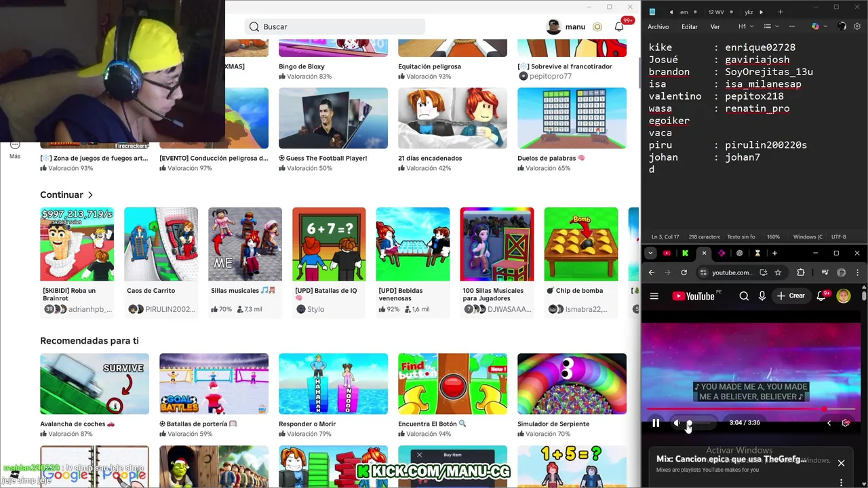Bookmark the page with star icon
Image resolution: width=868 pixels, height=488 pixels.
click(778, 272)
